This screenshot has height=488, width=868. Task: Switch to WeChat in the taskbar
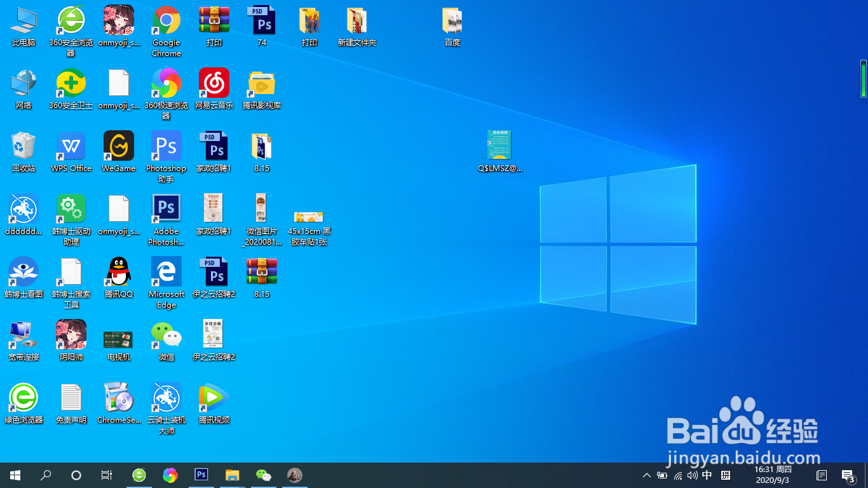click(x=263, y=475)
